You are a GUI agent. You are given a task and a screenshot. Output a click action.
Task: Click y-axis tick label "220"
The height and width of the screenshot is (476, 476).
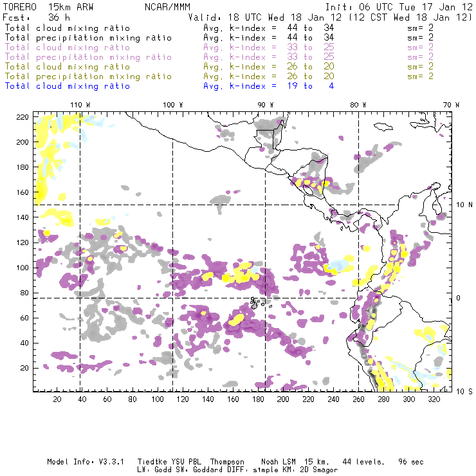coord(23,117)
